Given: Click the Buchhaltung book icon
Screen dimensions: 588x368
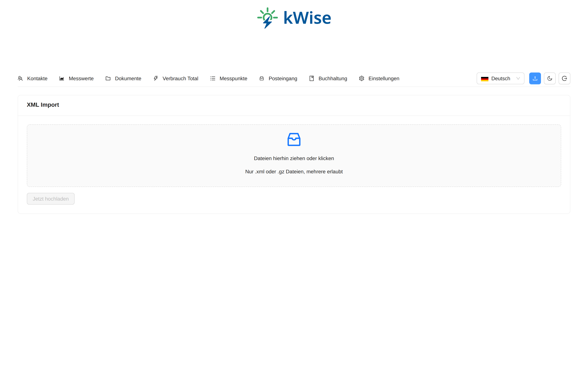Looking at the screenshot, I should 311,78.
